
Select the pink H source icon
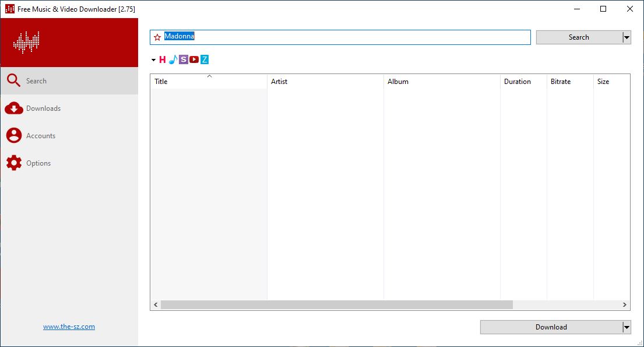pos(162,59)
